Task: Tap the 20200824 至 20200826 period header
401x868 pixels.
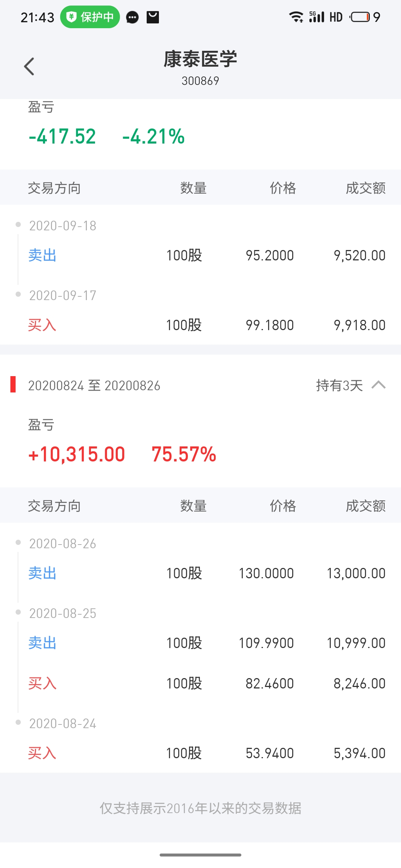Action: coord(94,386)
